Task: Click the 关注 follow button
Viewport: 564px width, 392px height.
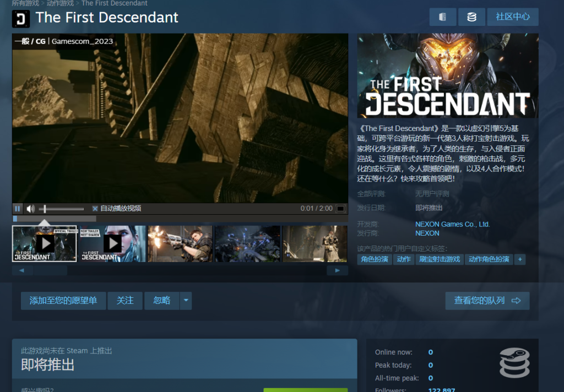Action: (125, 301)
